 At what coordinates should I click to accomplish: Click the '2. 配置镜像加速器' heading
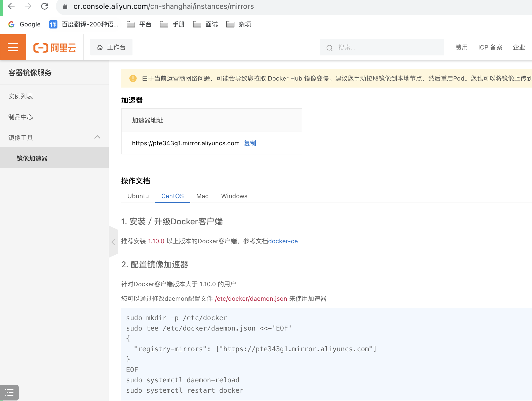[x=155, y=264]
